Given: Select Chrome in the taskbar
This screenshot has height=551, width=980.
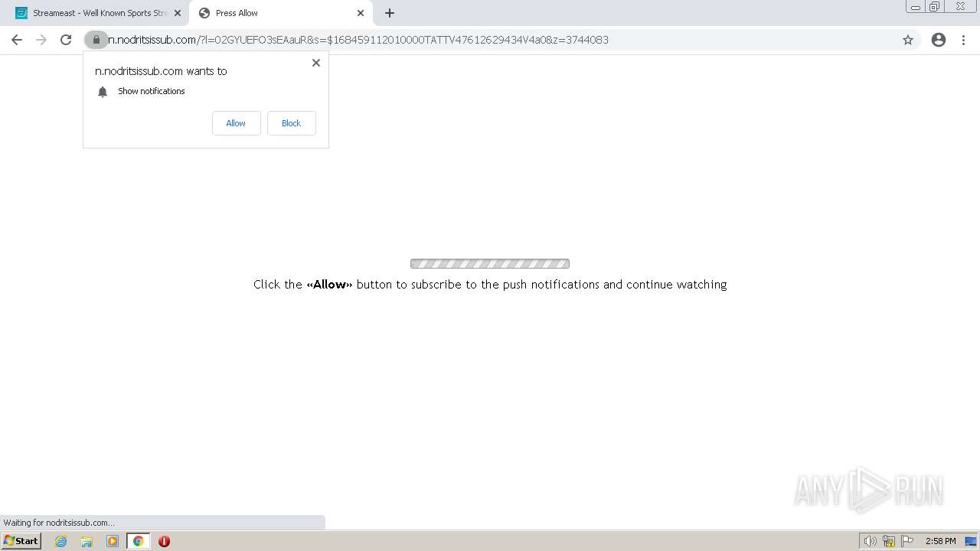Looking at the screenshot, I should click(x=138, y=541).
